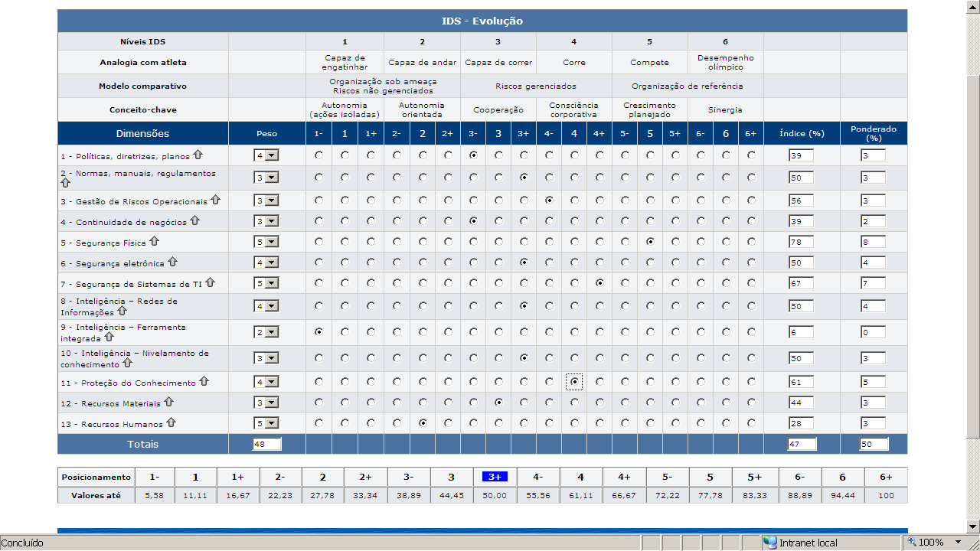Click the Riscos gerenciados cell

pyautogui.click(x=536, y=86)
